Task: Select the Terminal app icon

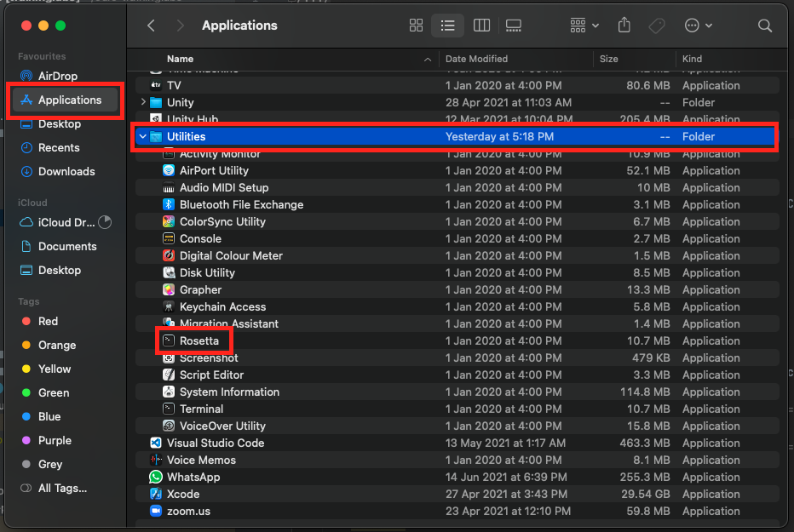Action: (169, 409)
